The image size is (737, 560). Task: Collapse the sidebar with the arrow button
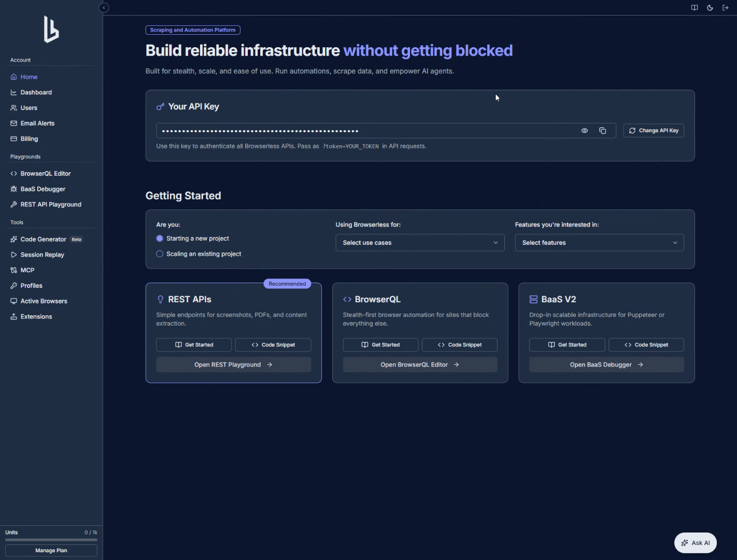click(x=104, y=8)
